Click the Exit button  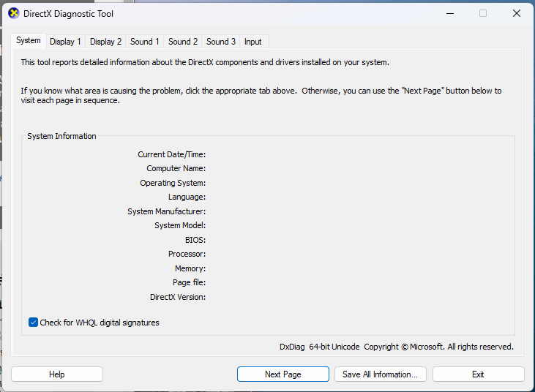point(479,374)
